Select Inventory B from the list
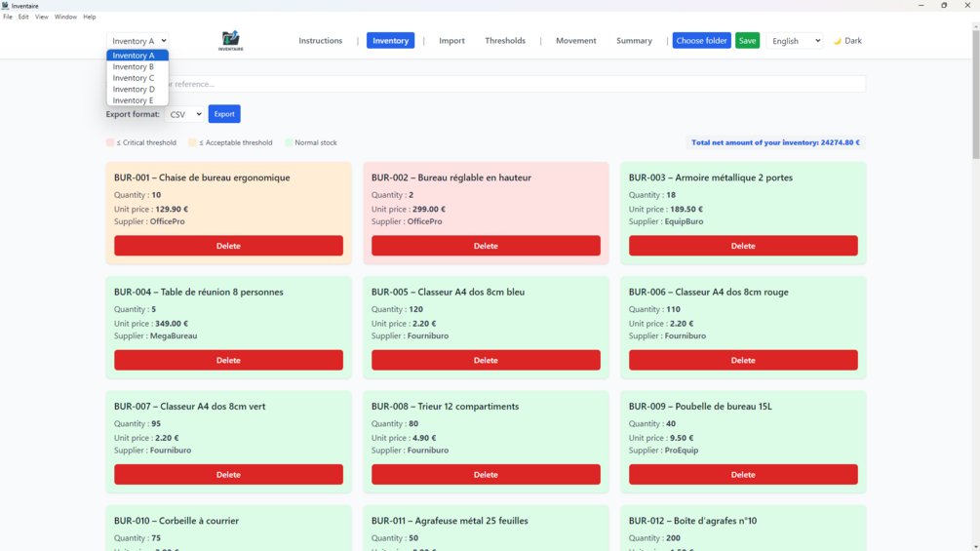The image size is (980, 551). click(137, 66)
